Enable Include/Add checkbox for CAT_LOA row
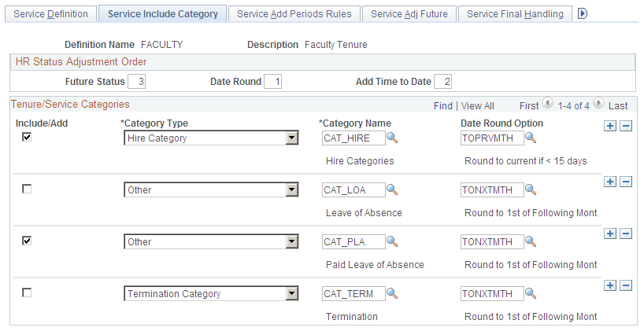 pyautogui.click(x=28, y=189)
